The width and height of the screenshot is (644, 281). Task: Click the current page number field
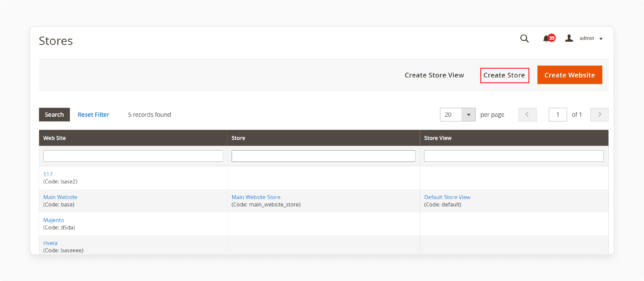pos(558,114)
